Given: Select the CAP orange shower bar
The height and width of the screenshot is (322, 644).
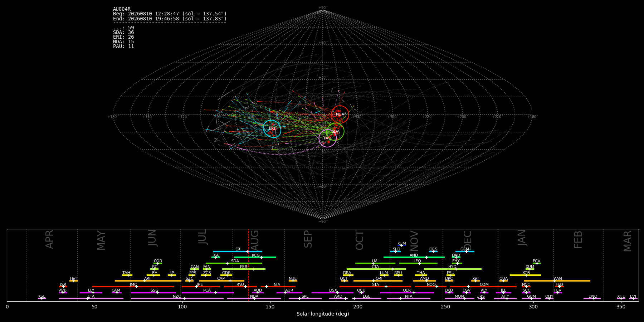Looking at the screenshot, I should click(222, 281).
